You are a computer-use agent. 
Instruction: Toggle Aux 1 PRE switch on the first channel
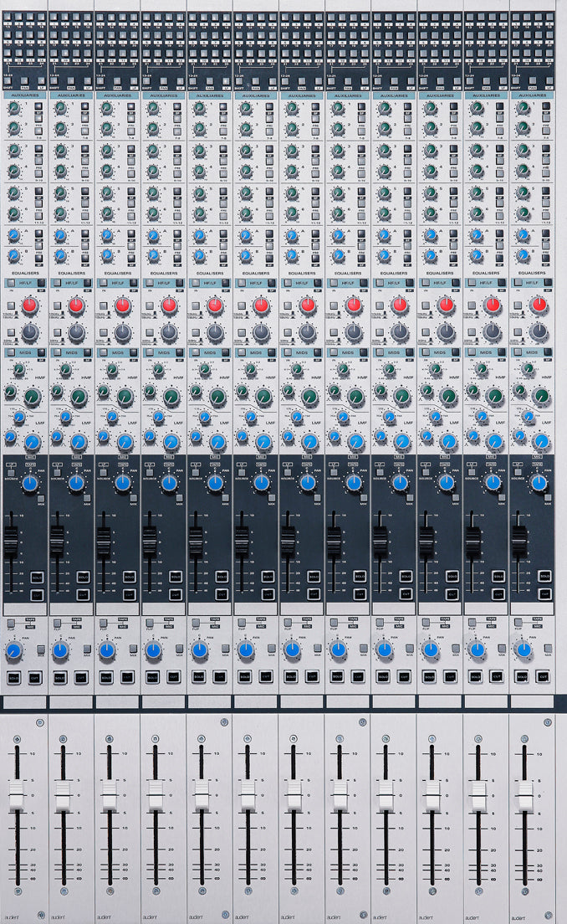[x=39, y=120]
